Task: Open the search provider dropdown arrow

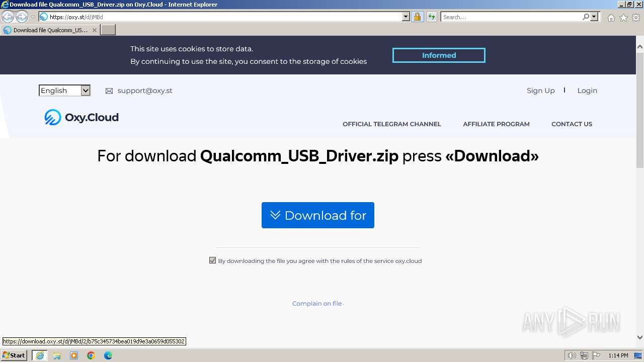Action: (x=594, y=17)
